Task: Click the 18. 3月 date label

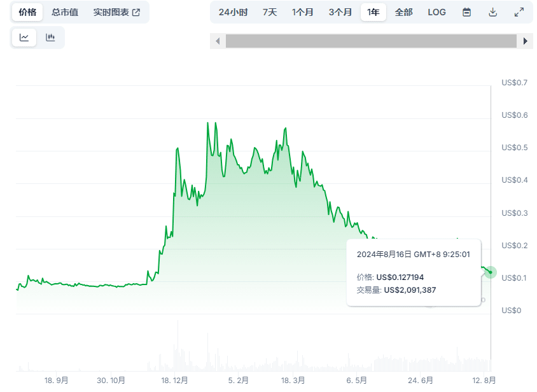Action: click(293, 381)
